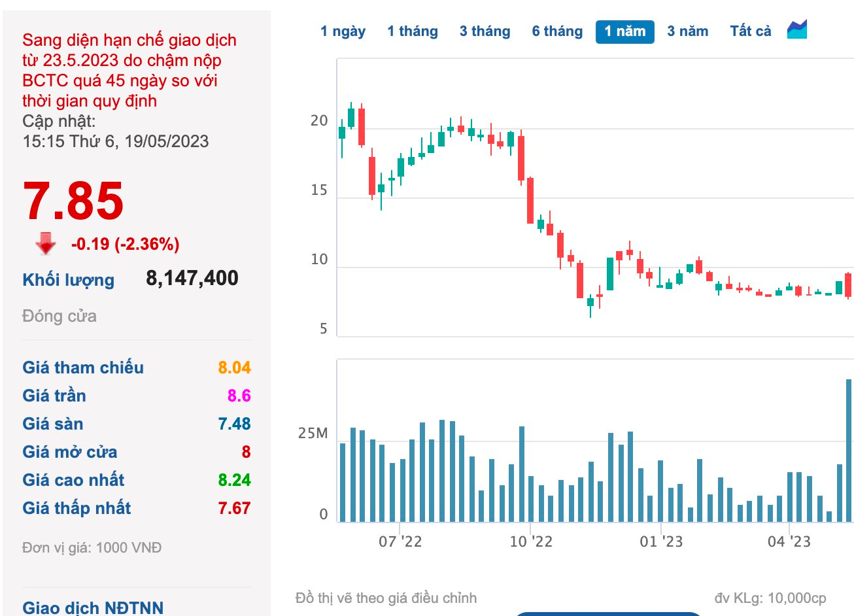Viewport: 854px width, 616px height.
Task: Click the lowest price value 7.67
Action: [x=234, y=508]
